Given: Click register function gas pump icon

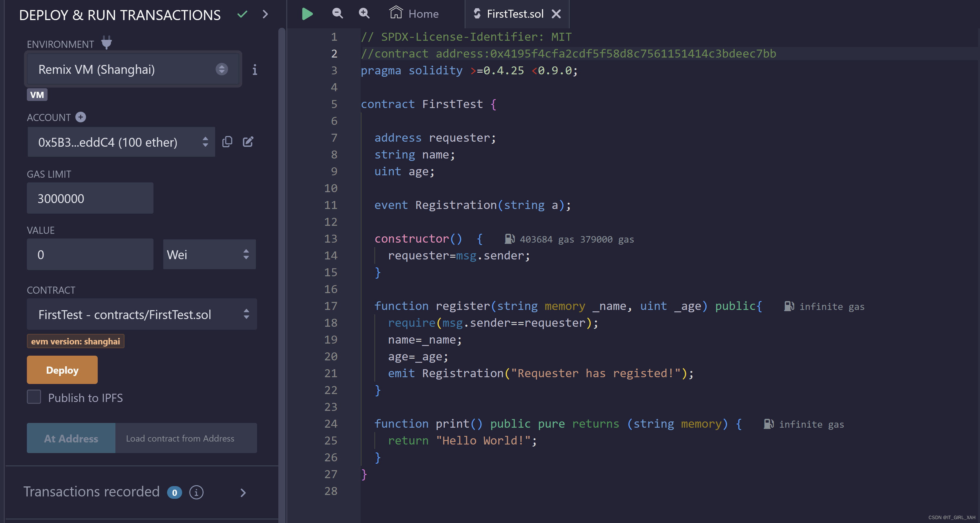Looking at the screenshot, I should [789, 306].
